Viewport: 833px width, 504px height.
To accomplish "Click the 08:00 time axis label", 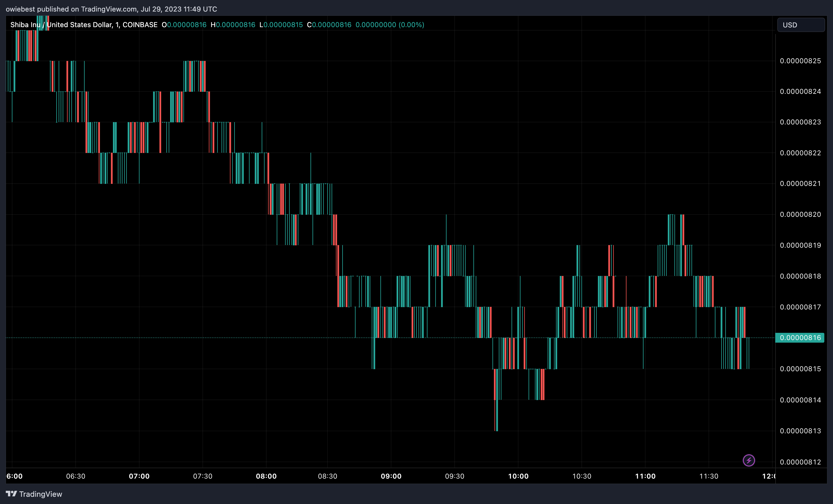I will click(266, 476).
